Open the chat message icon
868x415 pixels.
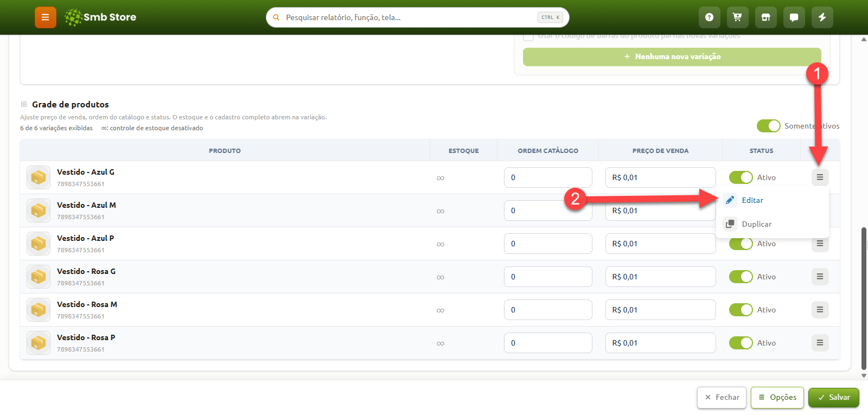[x=794, y=17]
